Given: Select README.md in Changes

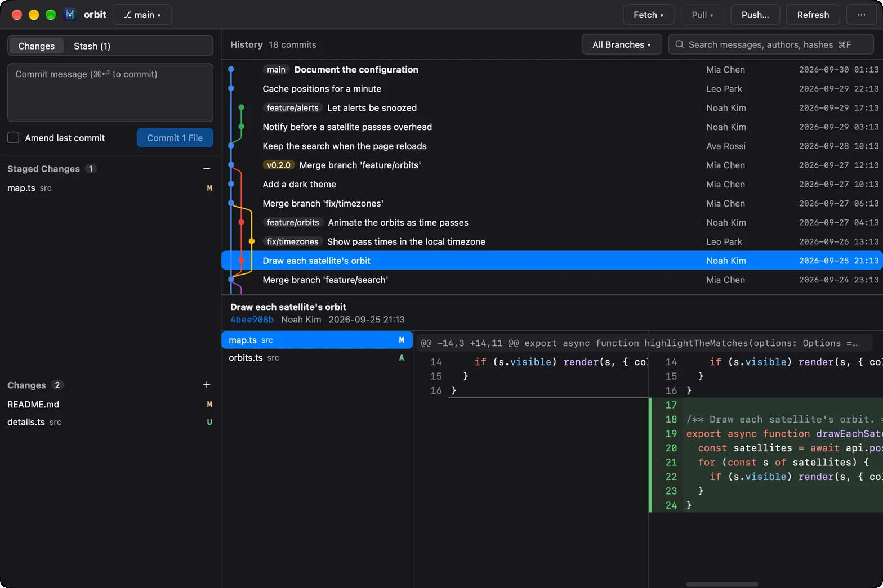Looking at the screenshot, I should click(110, 405).
